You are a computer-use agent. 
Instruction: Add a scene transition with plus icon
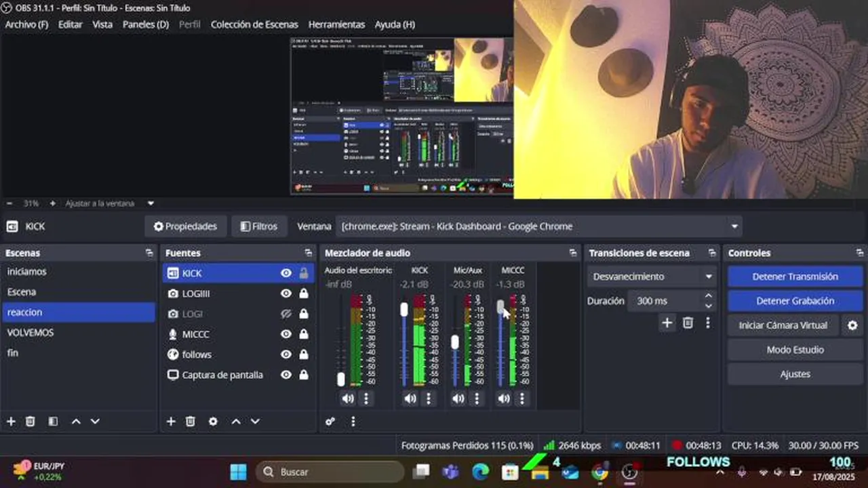pos(667,323)
